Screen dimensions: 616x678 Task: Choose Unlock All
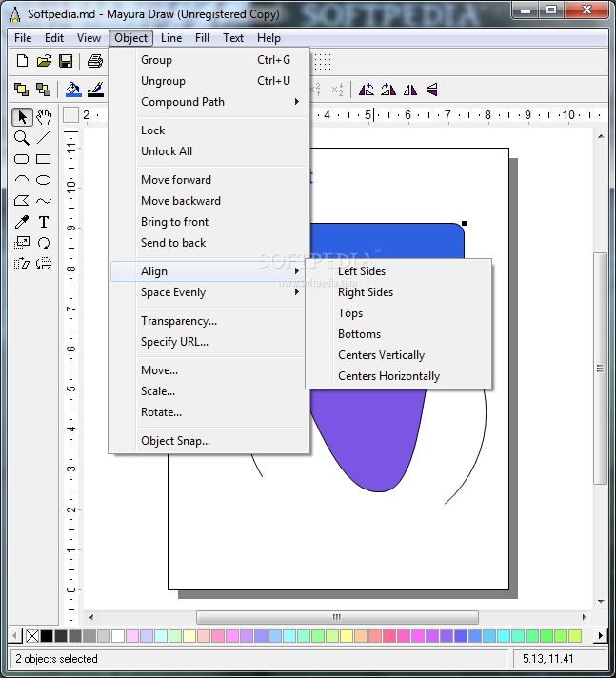pyautogui.click(x=209, y=151)
